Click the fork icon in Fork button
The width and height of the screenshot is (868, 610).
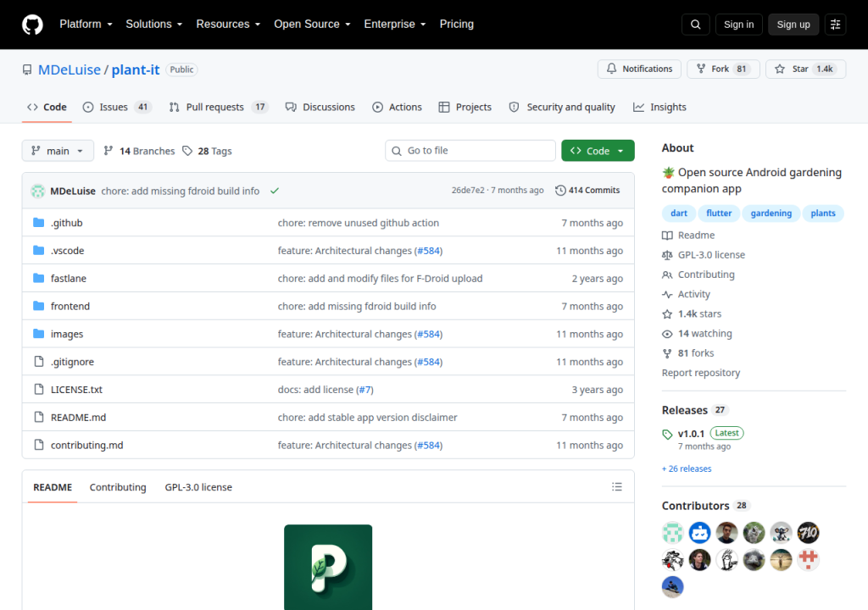pos(701,69)
